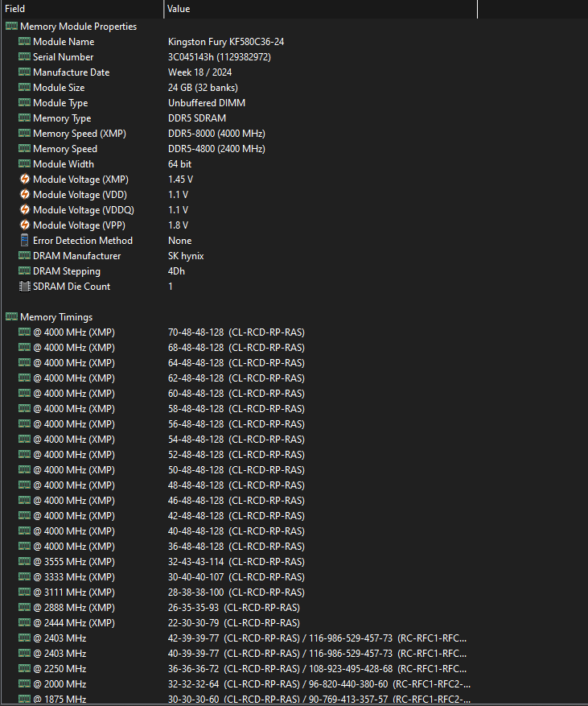Click the Manufacture Date row icon

click(24, 72)
